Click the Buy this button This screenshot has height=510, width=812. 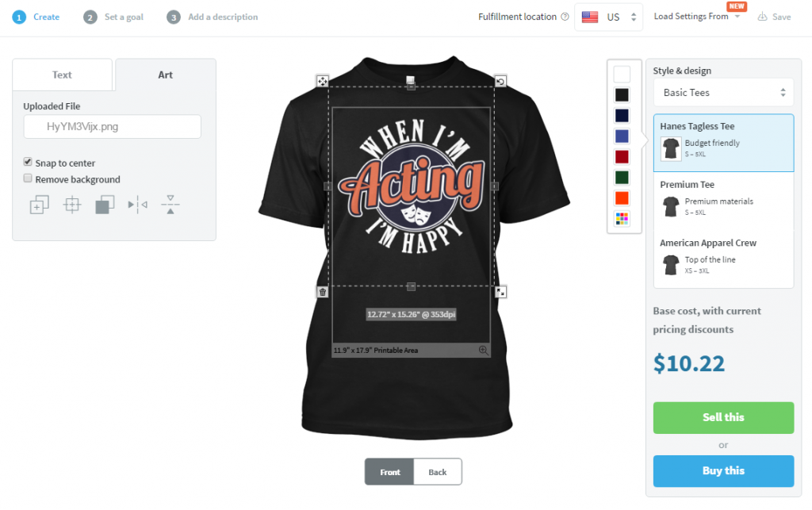pyautogui.click(x=723, y=471)
